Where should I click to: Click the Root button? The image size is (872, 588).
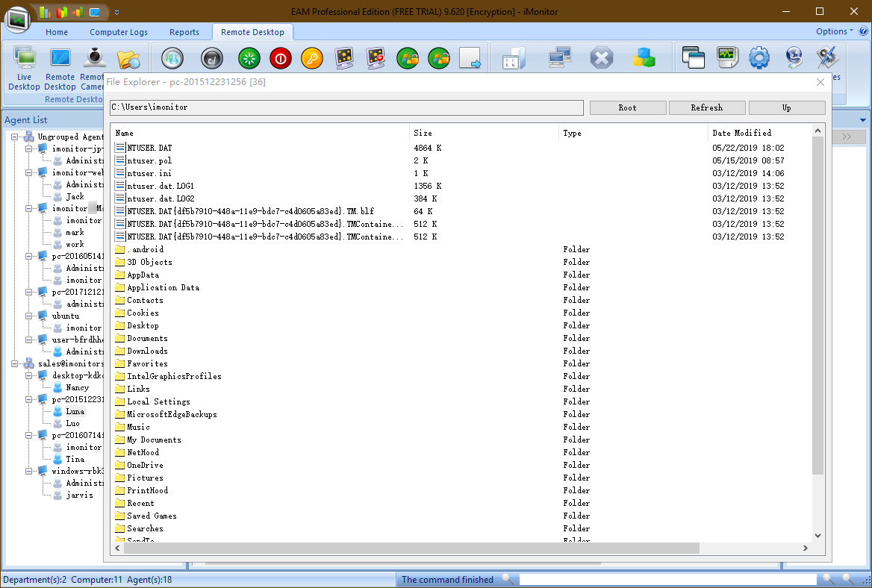pos(627,107)
